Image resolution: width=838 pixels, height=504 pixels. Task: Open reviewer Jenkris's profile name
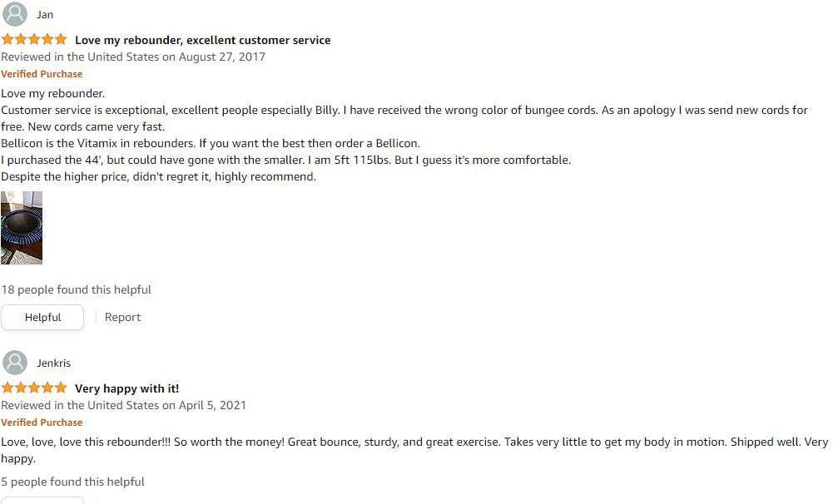tap(53, 363)
